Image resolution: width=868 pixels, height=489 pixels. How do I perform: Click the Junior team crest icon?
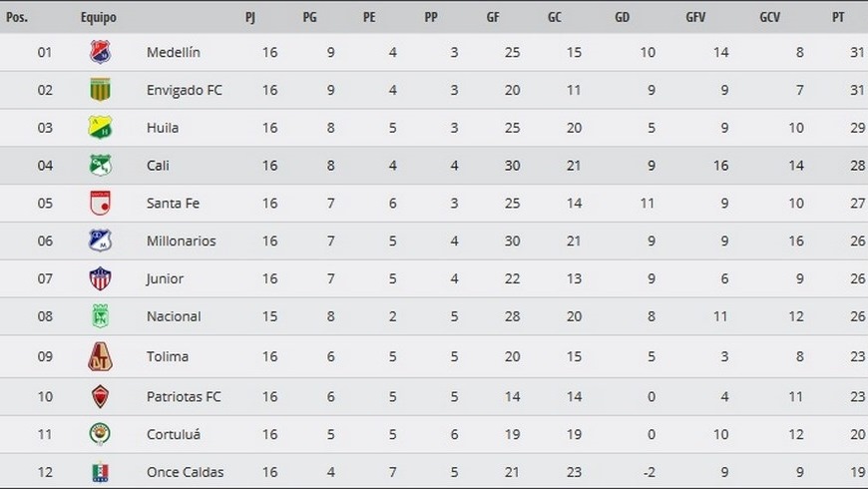coord(100,278)
